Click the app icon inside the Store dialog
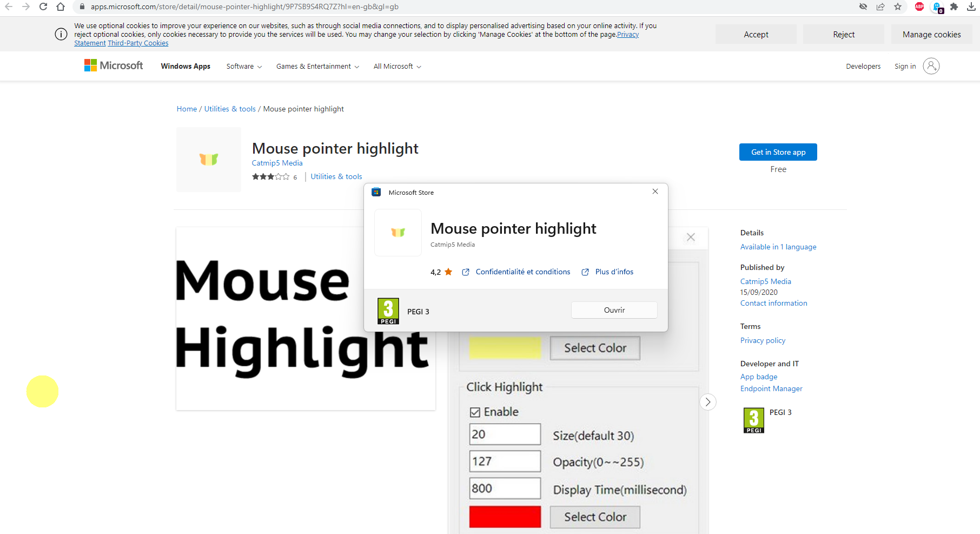 click(x=398, y=233)
